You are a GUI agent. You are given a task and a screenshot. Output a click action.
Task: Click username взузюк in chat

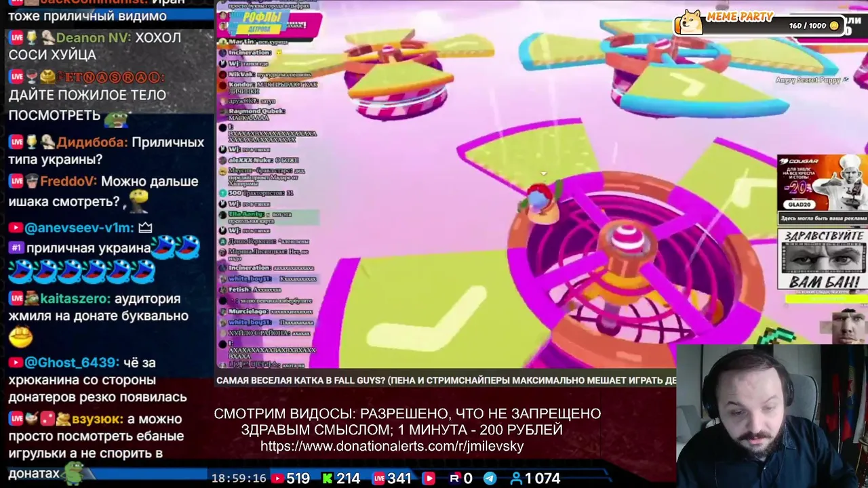pyautogui.click(x=98, y=419)
